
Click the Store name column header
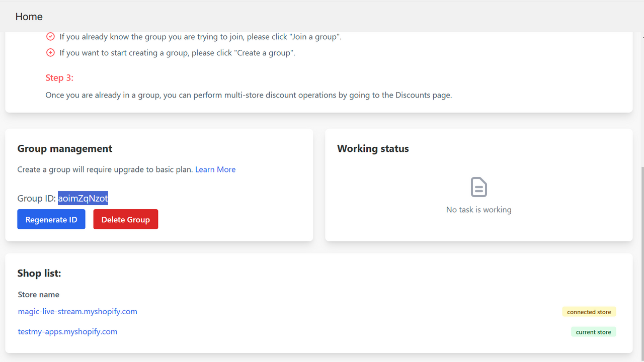click(39, 295)
